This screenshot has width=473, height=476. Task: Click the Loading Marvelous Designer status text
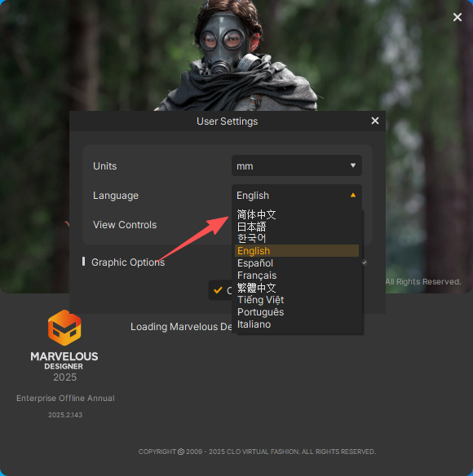181,327
